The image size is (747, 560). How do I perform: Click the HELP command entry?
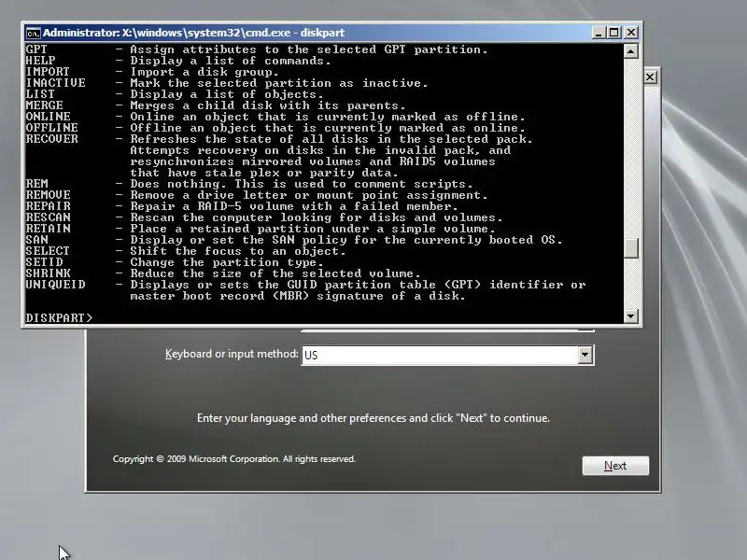(x=40, y=61)
